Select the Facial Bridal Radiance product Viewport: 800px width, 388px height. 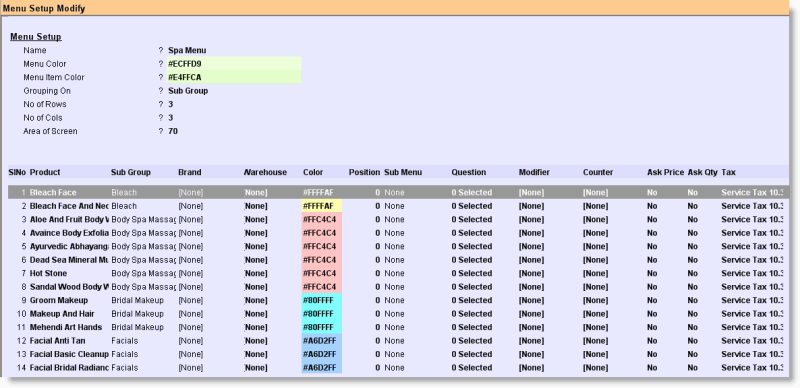click(x=69, y=368)
